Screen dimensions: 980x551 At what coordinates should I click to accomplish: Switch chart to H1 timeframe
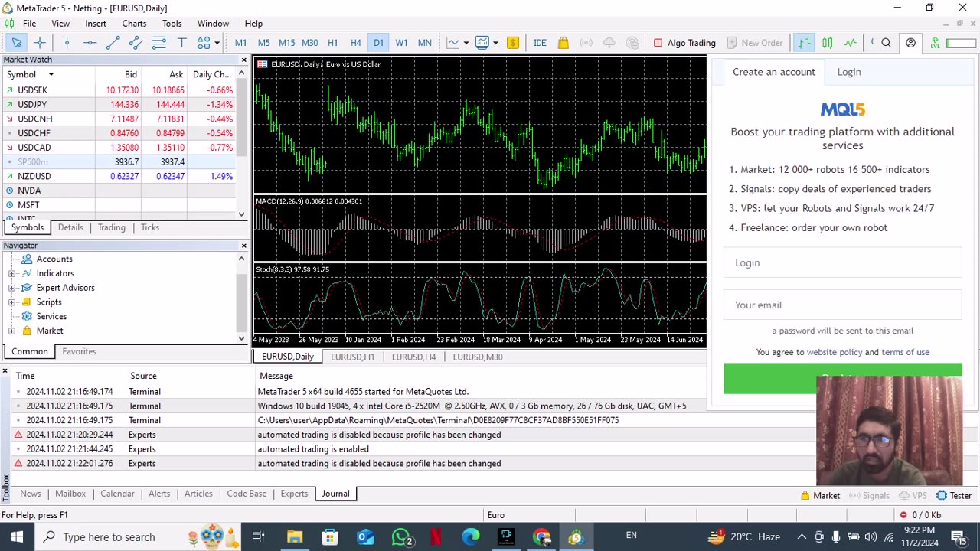332,43
